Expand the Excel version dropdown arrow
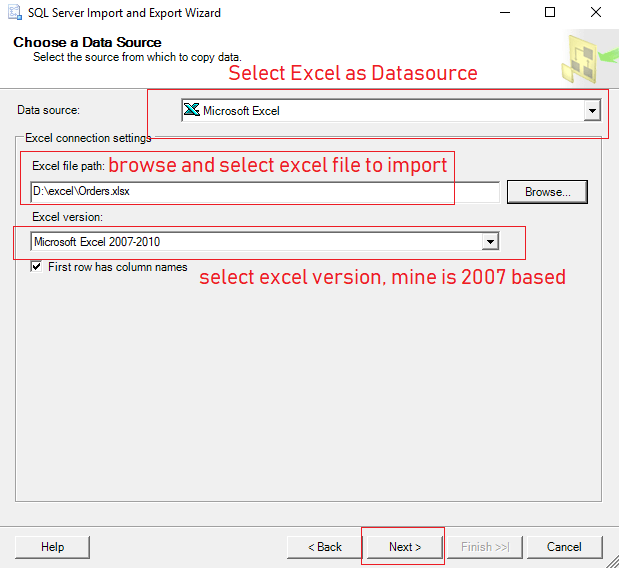 click(490, 242)
